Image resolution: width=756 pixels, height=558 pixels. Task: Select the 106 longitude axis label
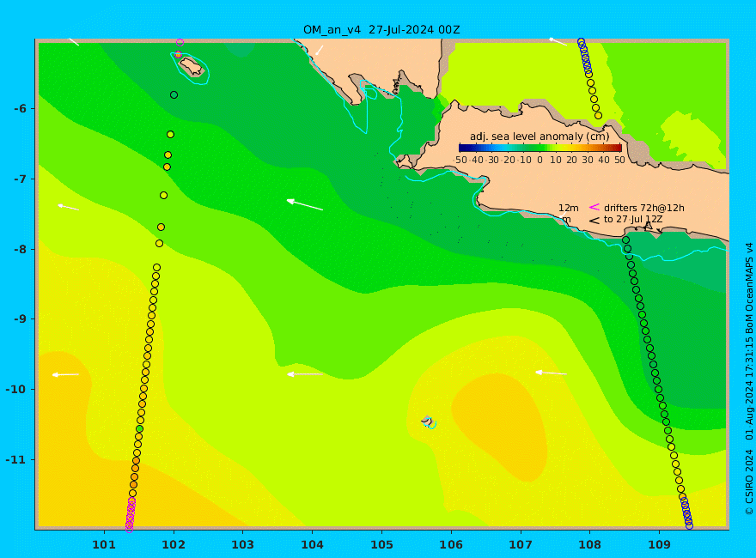451,545
